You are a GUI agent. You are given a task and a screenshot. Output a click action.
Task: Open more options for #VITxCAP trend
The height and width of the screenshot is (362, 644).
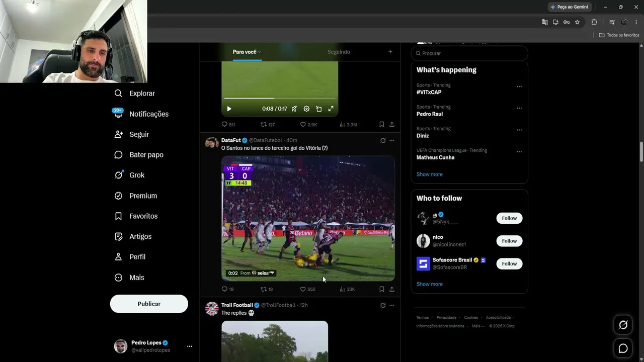pos(519,86)
